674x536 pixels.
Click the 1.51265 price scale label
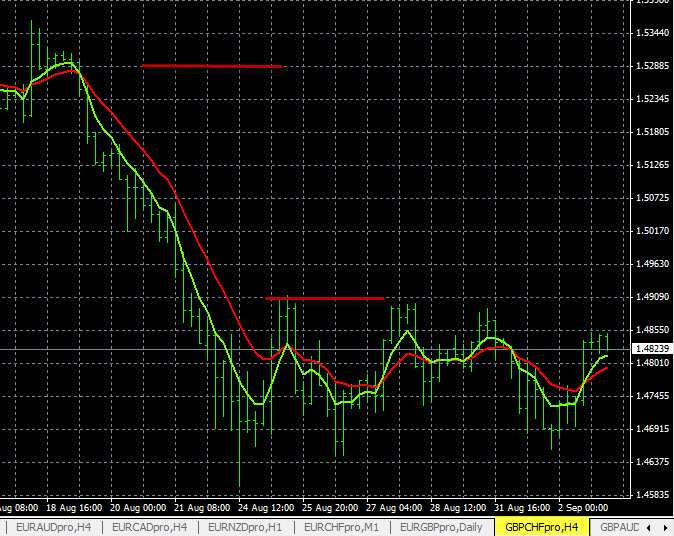coord(653,165)
